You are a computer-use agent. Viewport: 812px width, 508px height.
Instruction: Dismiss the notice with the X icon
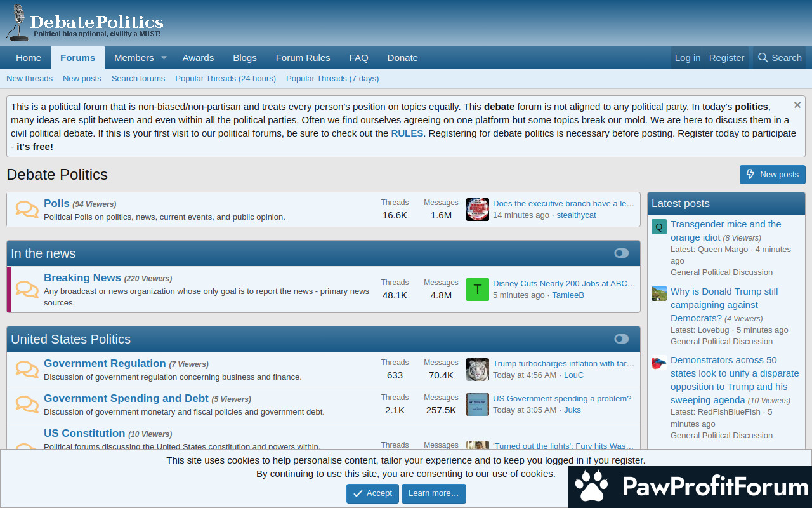[797, 105]
